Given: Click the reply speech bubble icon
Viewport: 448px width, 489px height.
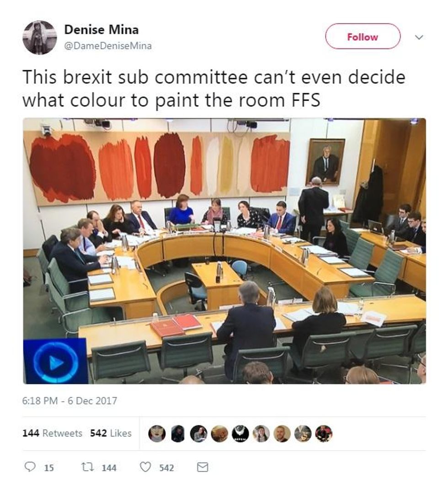Looking at the screenshot, I should point(30,467).
